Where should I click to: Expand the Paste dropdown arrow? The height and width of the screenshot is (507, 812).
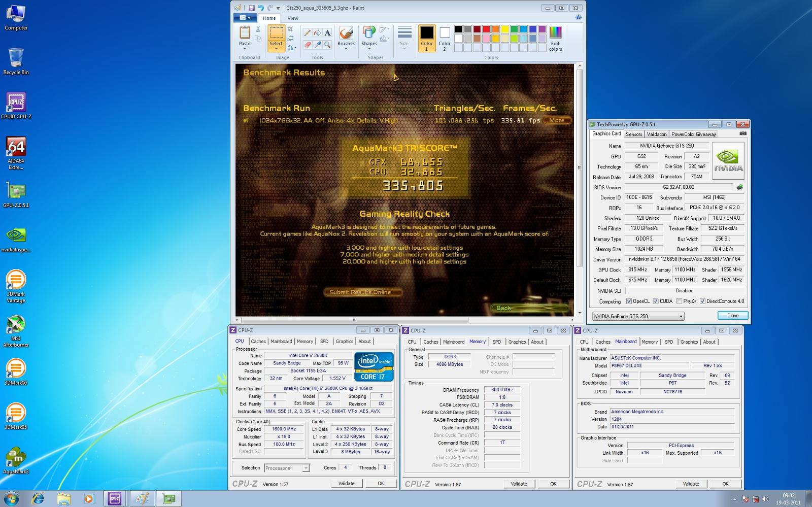click(245, 49)
